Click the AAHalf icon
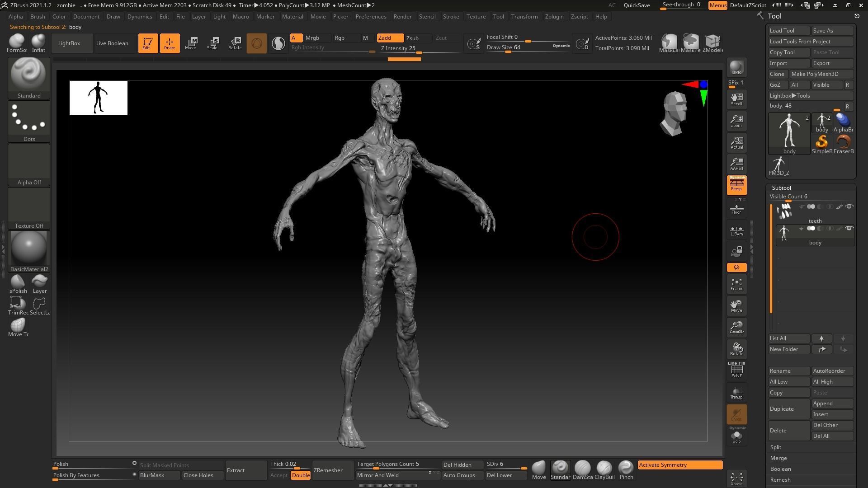Screen dimensions: 868x488 [x=736, y=164]
